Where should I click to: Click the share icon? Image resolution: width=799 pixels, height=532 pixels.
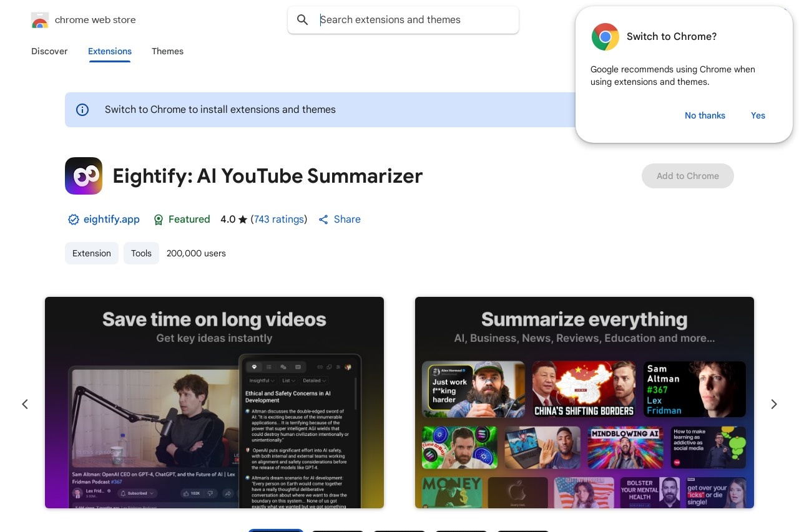323,220
